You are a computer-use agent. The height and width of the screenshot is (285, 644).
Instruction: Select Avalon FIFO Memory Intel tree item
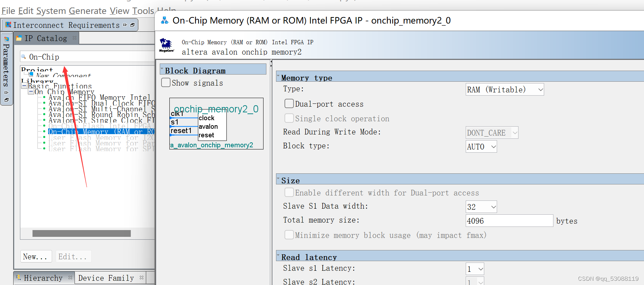click(x=99, y=97)
